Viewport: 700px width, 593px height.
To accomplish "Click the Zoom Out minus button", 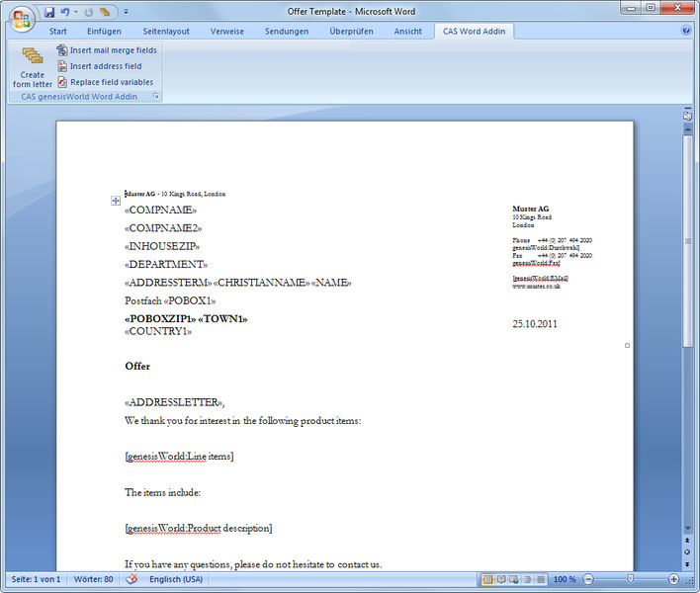I will click(x=588, y=579).
